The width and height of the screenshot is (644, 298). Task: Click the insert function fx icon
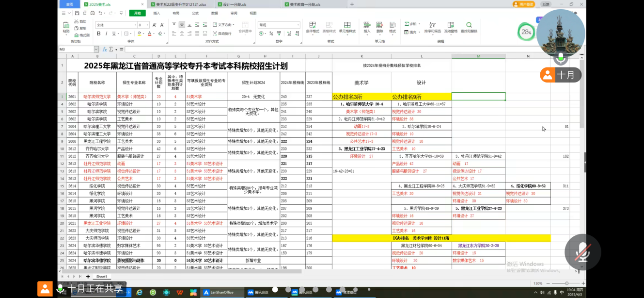104,49
